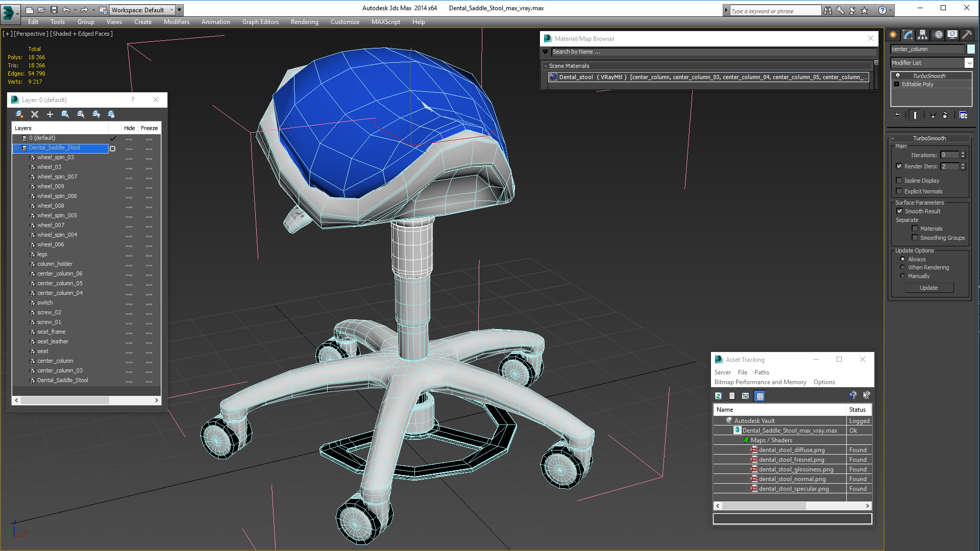Open the Display command panel
Viewport: 980px width, 551px height.
952,35
